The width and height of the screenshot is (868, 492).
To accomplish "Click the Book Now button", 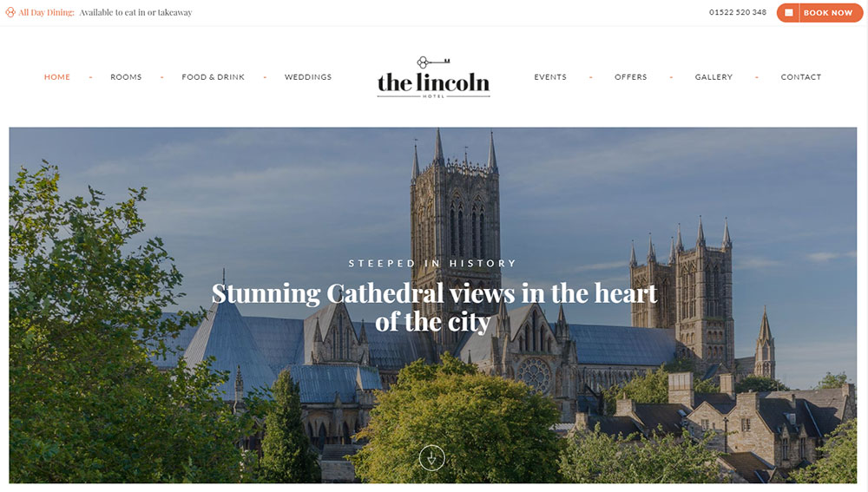I will pyautogui.click(x=819, y=13).
